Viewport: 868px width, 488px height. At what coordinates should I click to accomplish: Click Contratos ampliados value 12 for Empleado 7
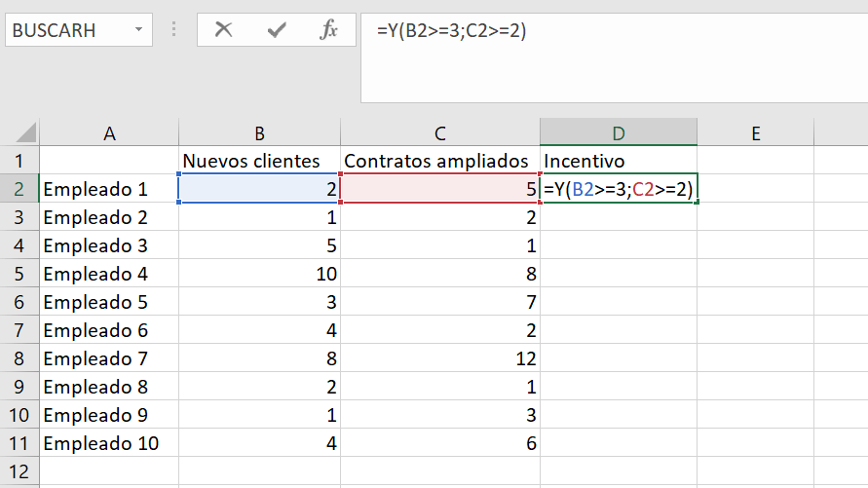point(440,358)
